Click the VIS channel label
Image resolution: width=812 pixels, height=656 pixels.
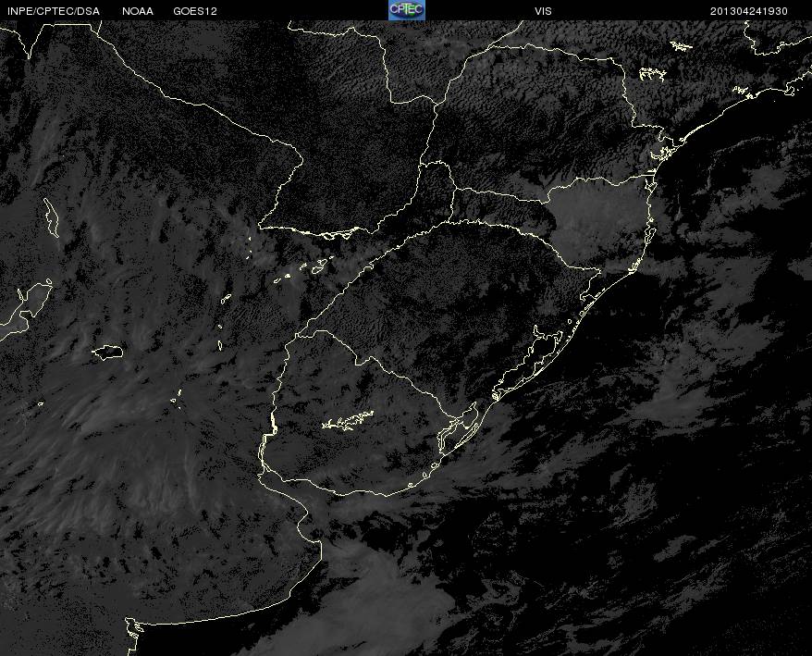543,11
